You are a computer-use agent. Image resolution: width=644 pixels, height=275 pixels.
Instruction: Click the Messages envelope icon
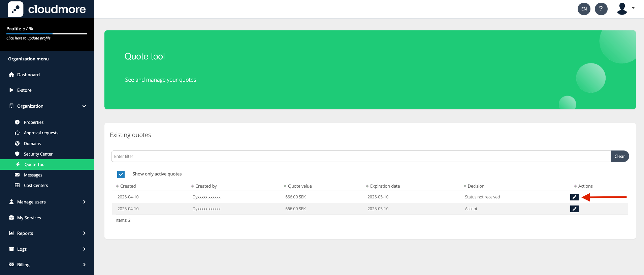[17, 175]
